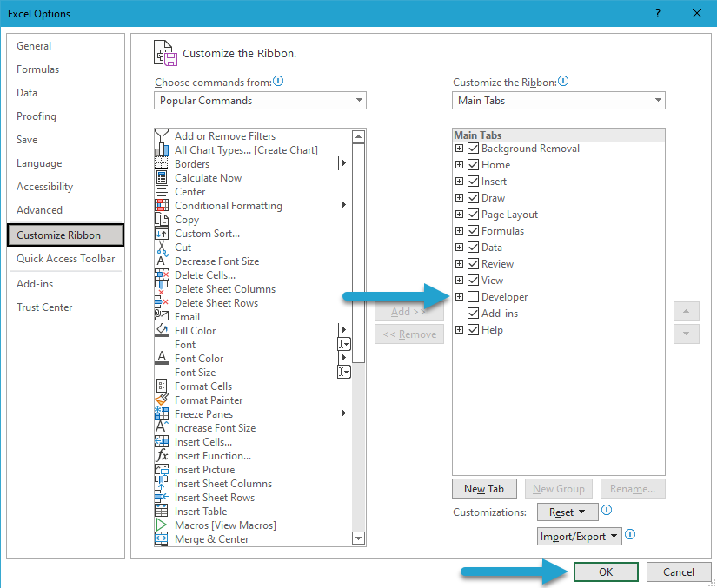
Task: Click info icon beside Choose commands from
Action: (x=278, y=82)
